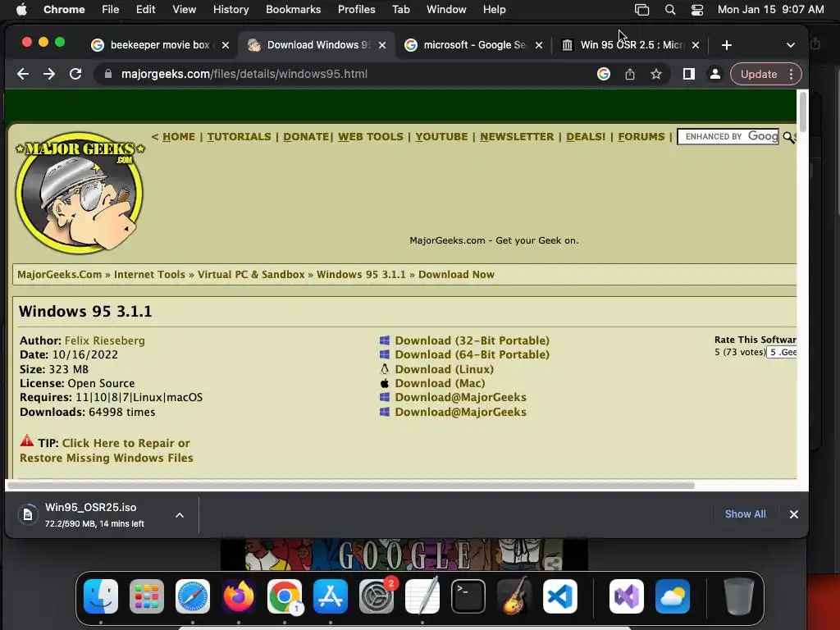The width and height of the screenshot is (840, 630).
Task: Open Firefox from the Dock
Action: [239, 596]
